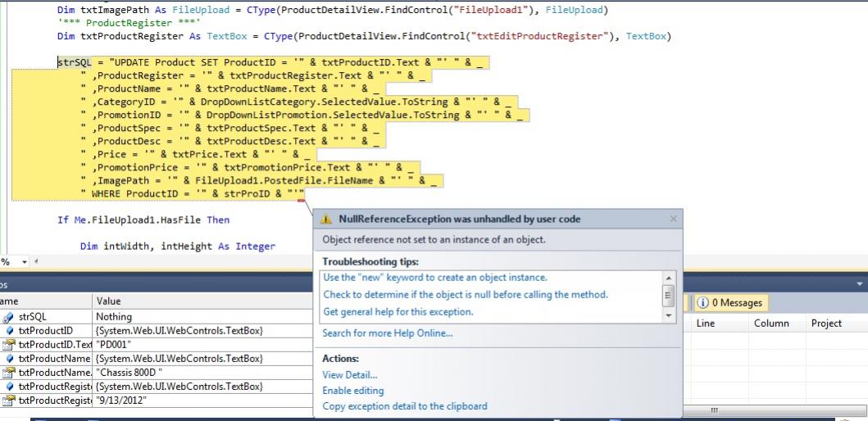Click 'Get general help for this exception'
Viewport: 868px width, 421px height.
(398, 311)
